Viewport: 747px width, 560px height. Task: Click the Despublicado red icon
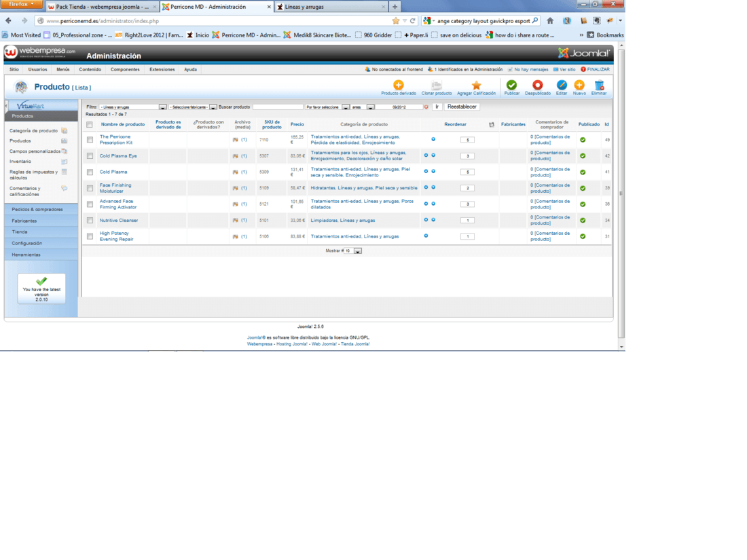click(537, 86)
